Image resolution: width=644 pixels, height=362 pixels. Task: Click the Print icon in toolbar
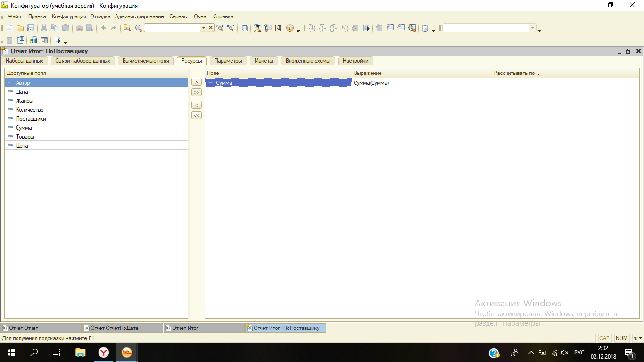(79, 28)
